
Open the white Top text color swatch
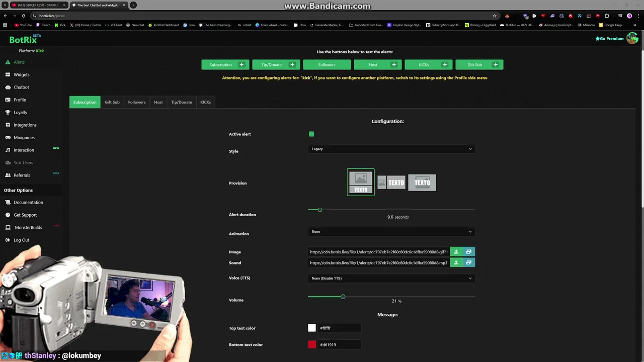(x=312, y=328)
